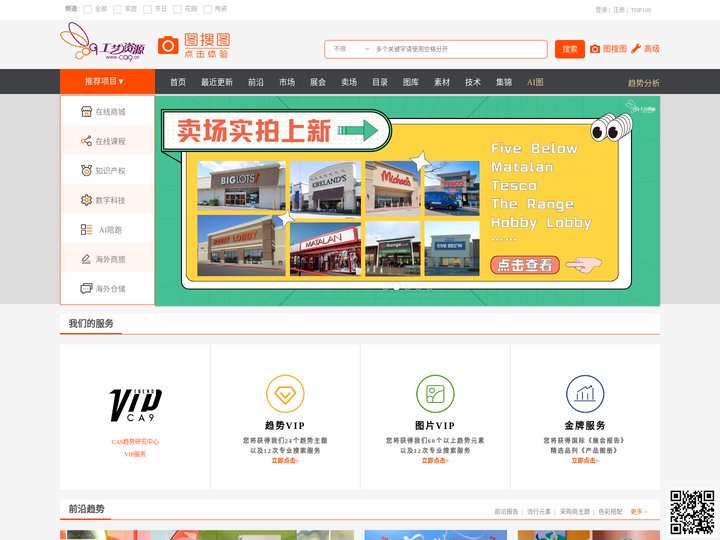Image resolution: width=720 pixels, height=540 pixels.
Task: Open the 前沿 nav item
Action: pyautogui.click(x=256, y=82)
